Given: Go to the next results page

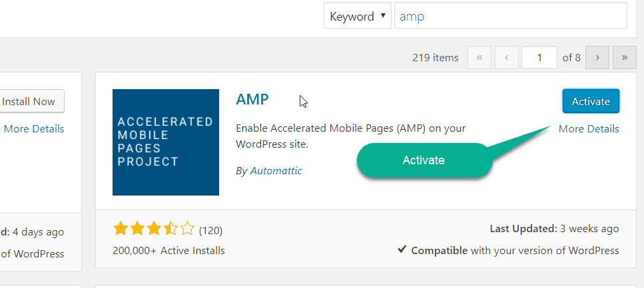Looking at the screenshot, I should click(597, 57).
